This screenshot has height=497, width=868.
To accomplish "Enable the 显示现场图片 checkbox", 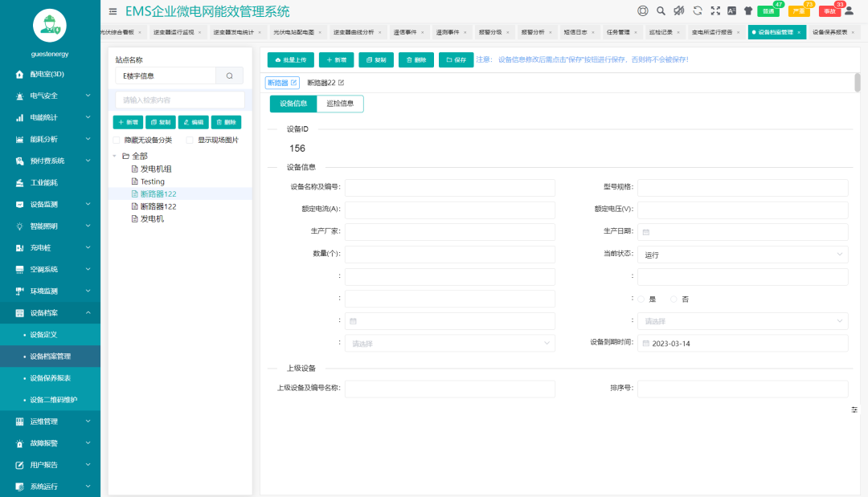I will pyautogui.click(x=190, y=141).
